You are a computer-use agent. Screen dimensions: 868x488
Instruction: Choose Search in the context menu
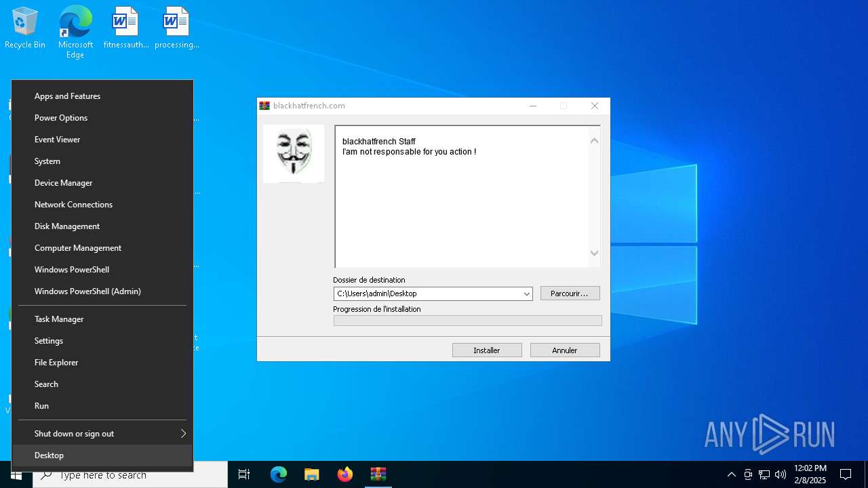click(x=102, y=384)
